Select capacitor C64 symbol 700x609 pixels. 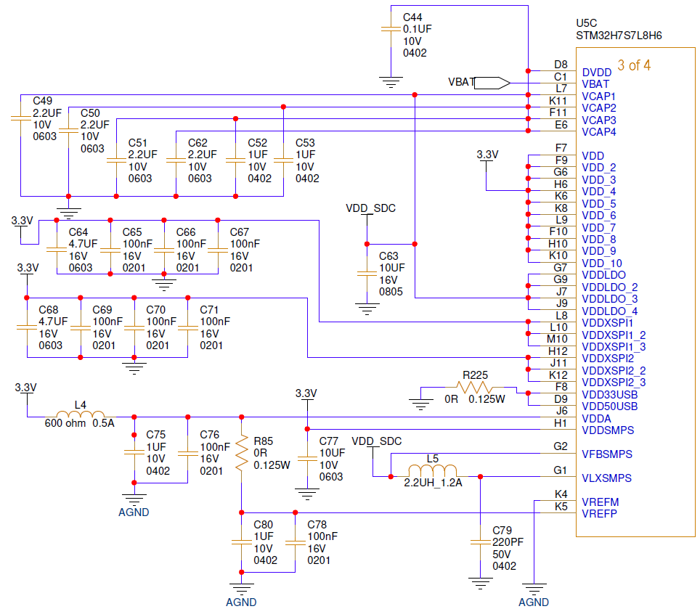(57, 250)
